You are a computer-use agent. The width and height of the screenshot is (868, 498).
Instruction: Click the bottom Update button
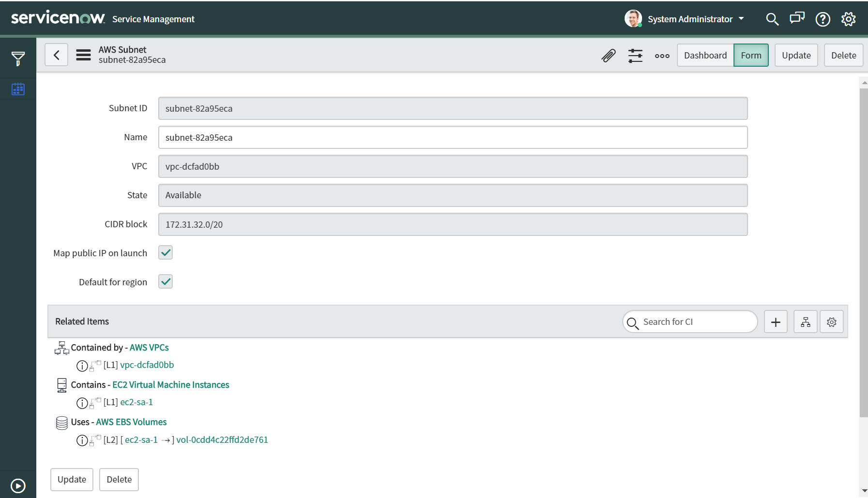(72, 479)
